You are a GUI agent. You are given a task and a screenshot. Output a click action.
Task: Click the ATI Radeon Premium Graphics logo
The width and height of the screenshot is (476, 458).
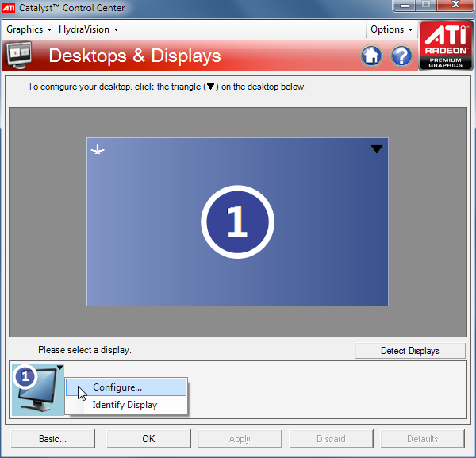click(x=445, y=46)
